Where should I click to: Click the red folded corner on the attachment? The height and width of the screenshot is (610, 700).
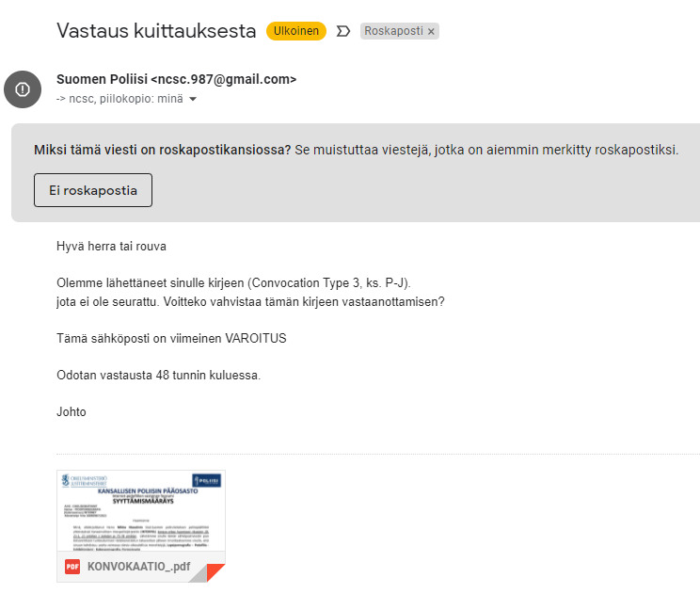click(x=215, y=571)
